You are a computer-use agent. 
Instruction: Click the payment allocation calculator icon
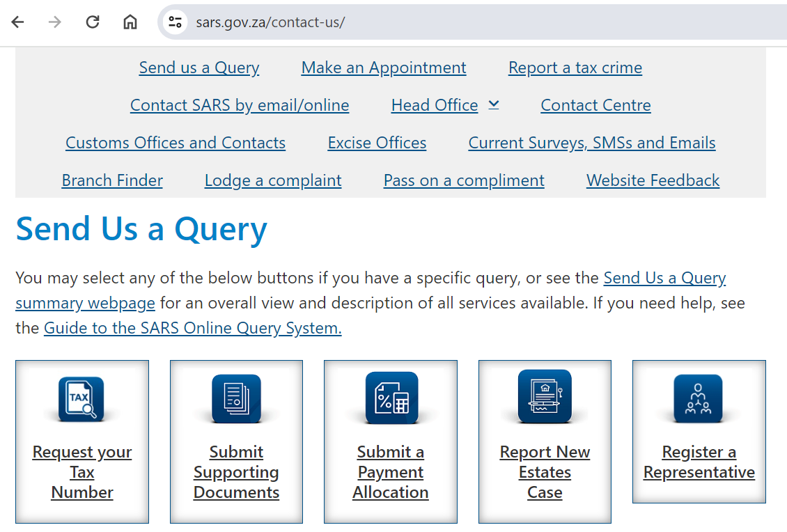391,398
